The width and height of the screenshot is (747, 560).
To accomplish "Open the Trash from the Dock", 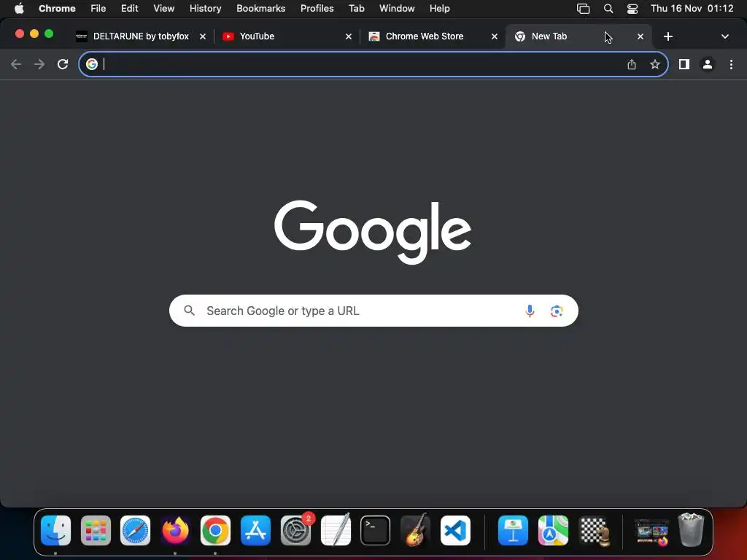I will (692, 530).
